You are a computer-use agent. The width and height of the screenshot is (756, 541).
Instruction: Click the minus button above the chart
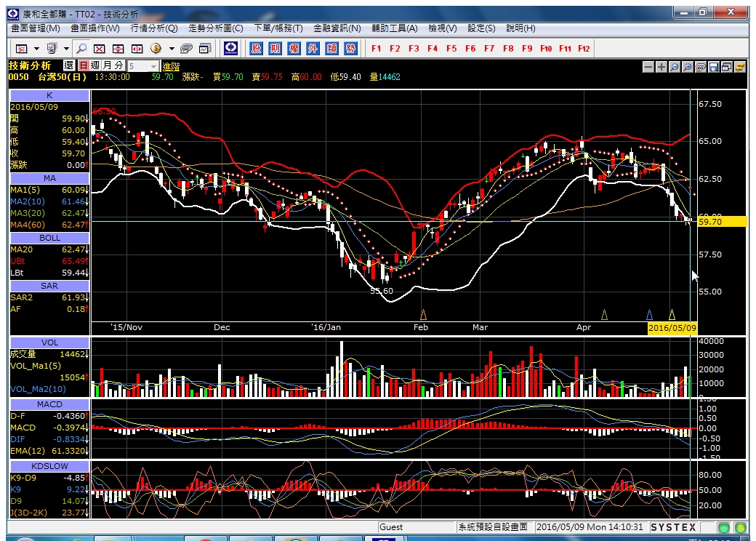tap(648, 67)
